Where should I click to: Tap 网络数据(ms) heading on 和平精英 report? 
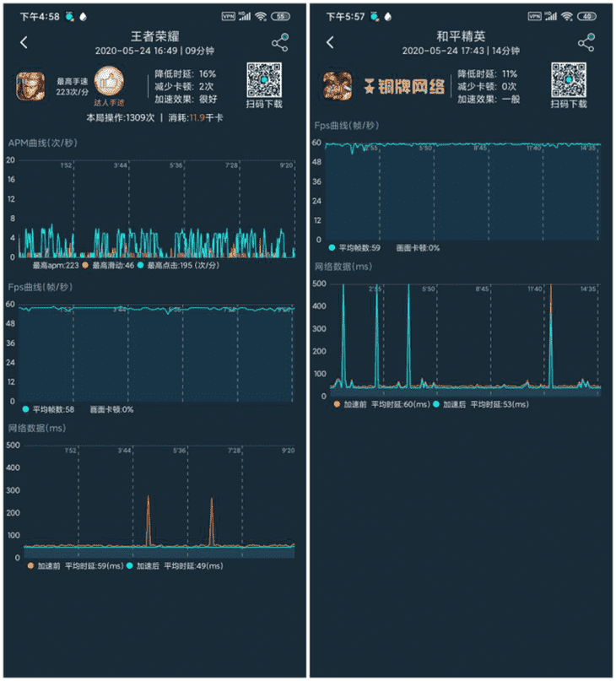[343, 267]
